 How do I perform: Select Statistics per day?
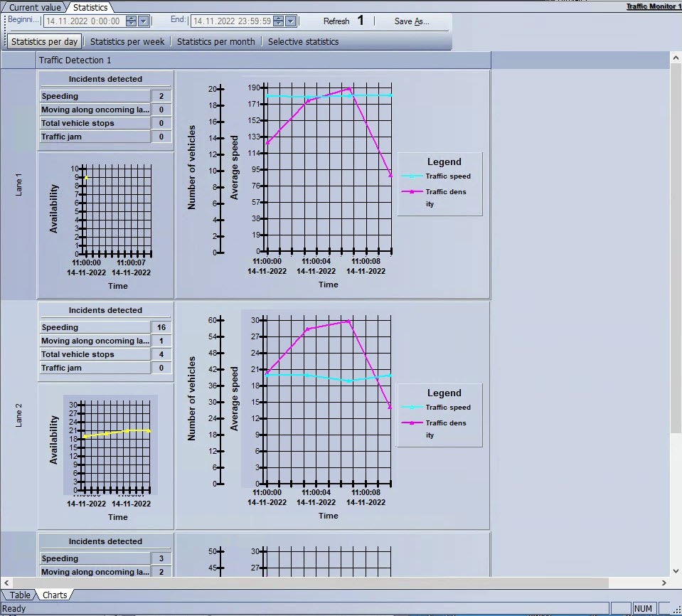[45, 42]
